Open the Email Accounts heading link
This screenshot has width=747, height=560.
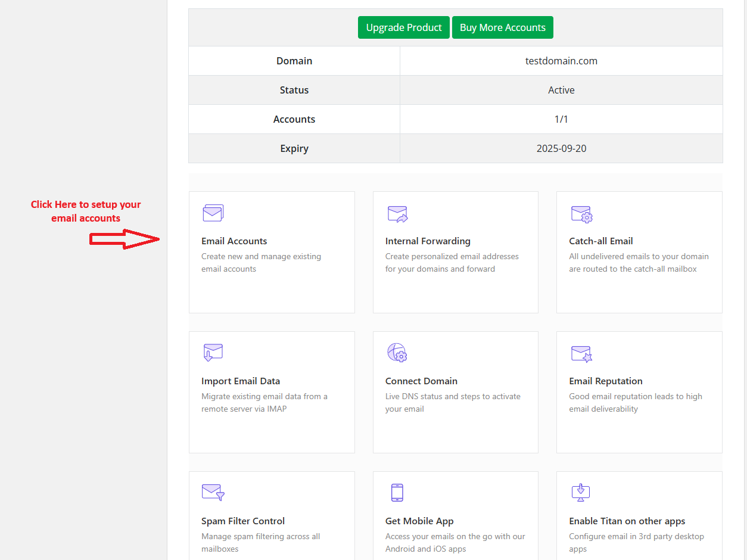pyautogui.click(x=234, y=241)
